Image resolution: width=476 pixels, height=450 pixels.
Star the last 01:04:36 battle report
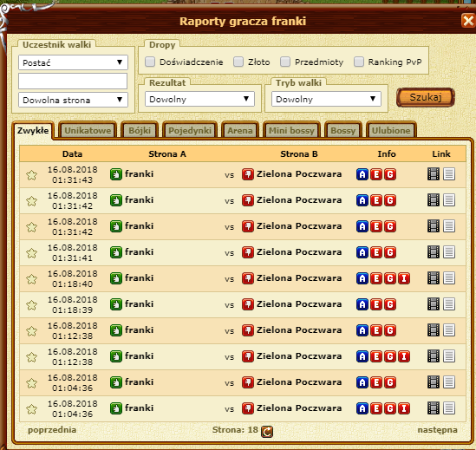coord(31,409)
